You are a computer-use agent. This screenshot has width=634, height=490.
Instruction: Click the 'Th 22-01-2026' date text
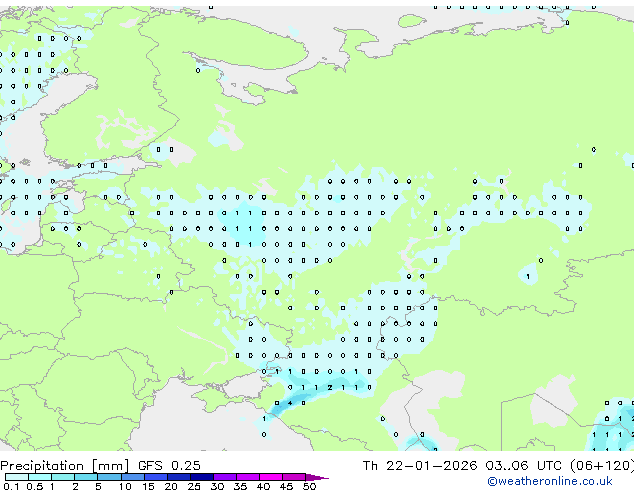coord(420,466)
